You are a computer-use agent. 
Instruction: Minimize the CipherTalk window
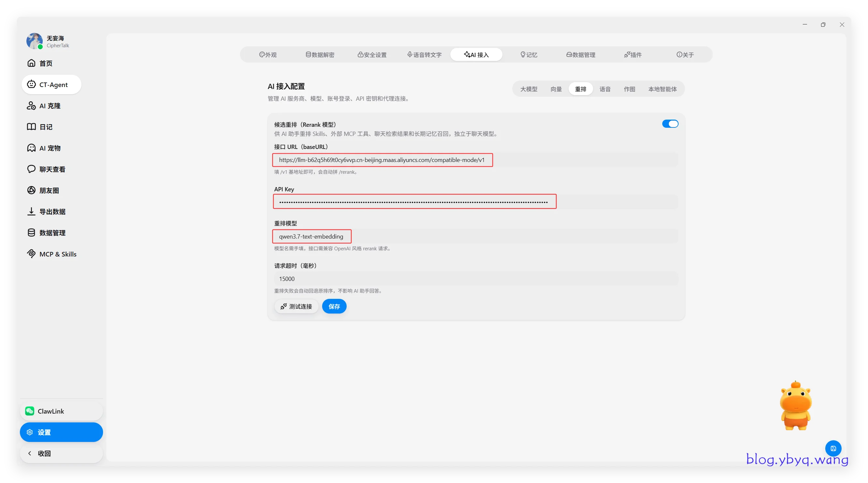(805, 24)
